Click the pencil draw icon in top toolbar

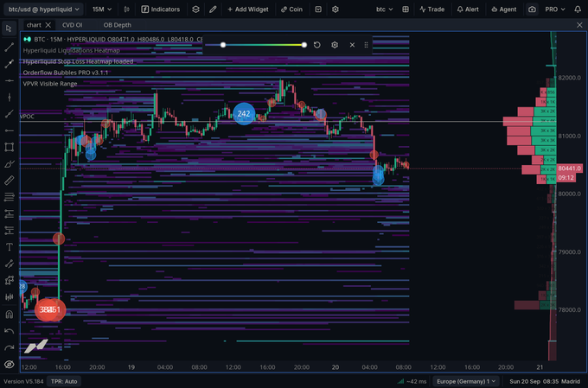click(213, 10)
